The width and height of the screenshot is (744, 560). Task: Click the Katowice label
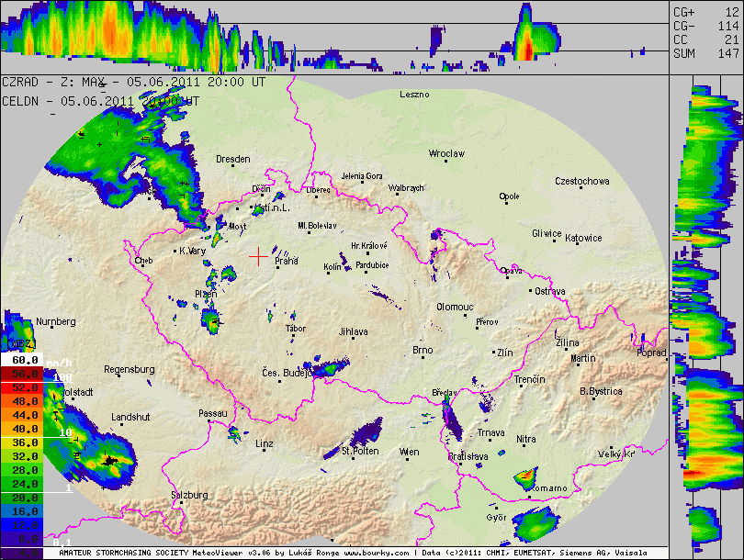pos(583,238)
